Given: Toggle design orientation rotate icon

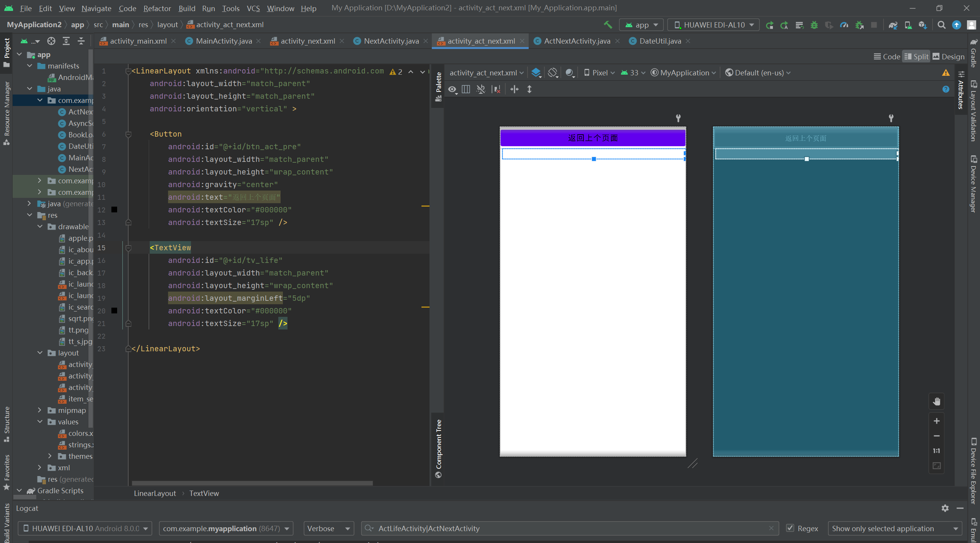Looking at the screenshot, I should [x=552, y=73].
